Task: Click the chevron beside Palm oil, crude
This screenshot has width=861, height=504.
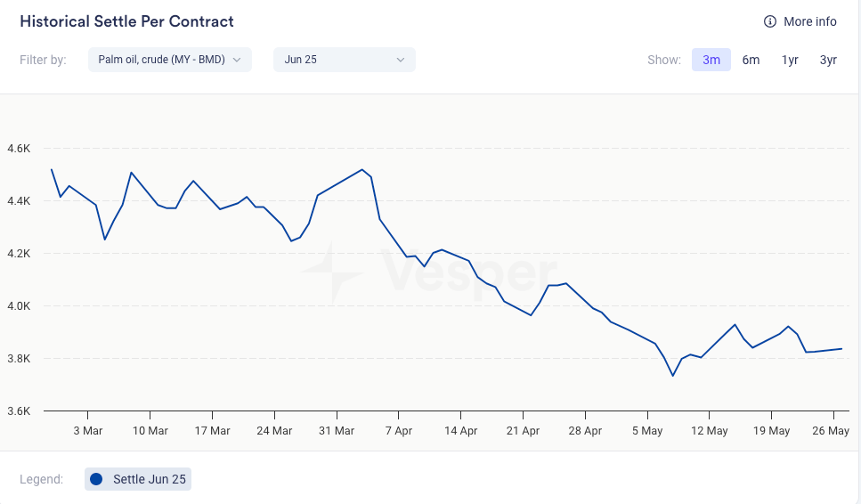Action: (x=237, y=60)
